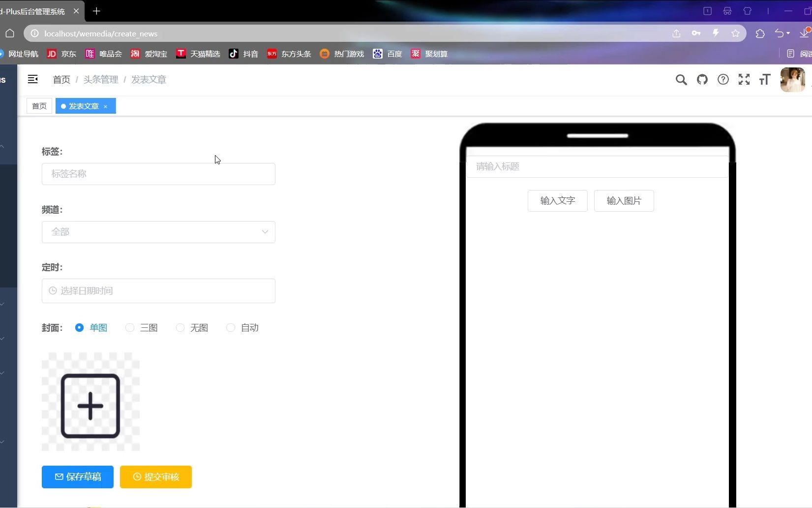Open 网址导航 bookmark
This screenshot has height=508, width=812.
pyautogui.click(x=19, y=54)
